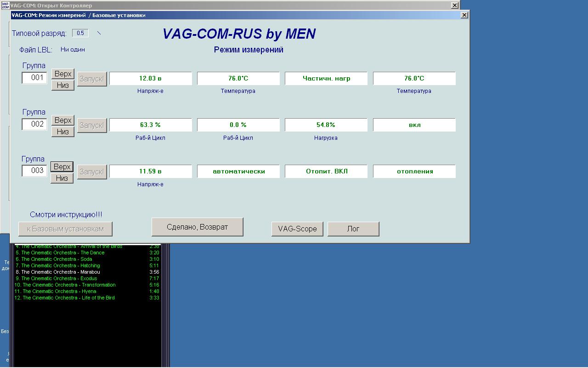Click the group 003 number field

34,171
